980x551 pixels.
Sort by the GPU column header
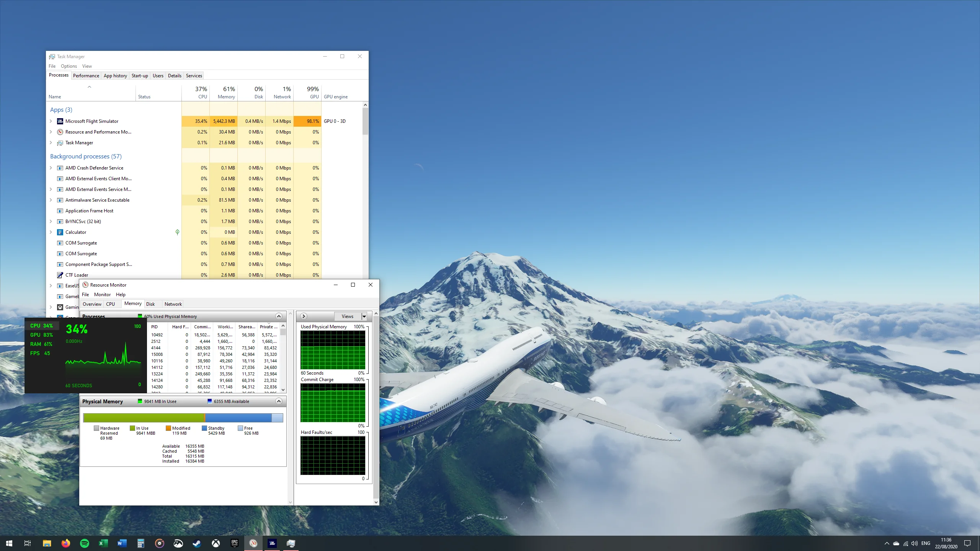pyautogui.click(x=307, y=92)
